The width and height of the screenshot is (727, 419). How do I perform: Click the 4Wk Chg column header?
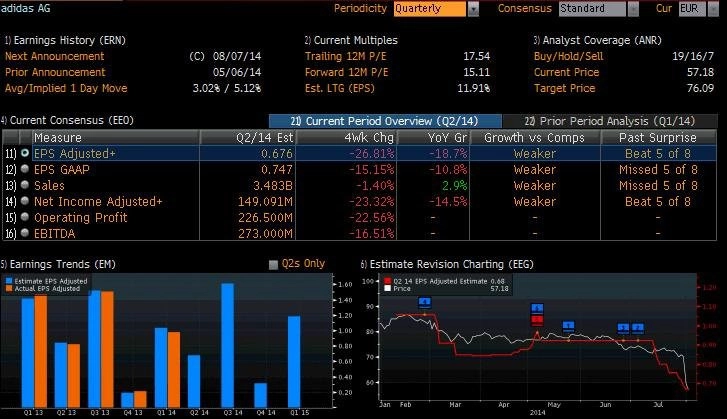click(346, 138)
